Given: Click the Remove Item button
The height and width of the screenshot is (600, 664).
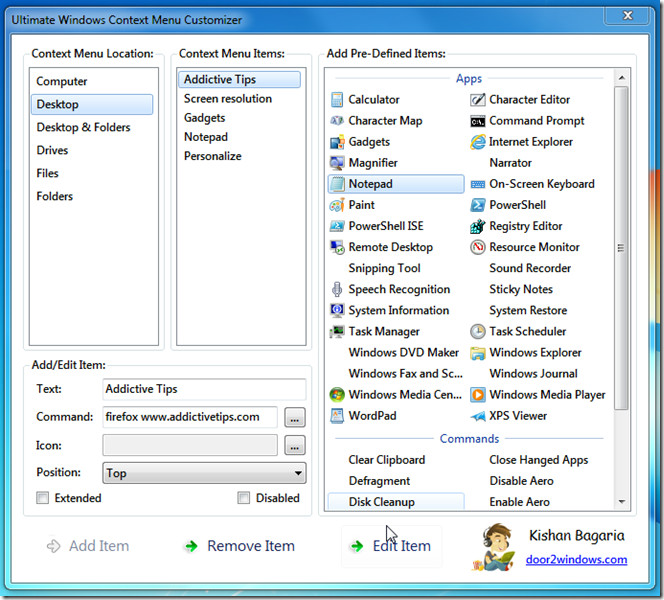Looking at the screenshot, I should point(240,546).
